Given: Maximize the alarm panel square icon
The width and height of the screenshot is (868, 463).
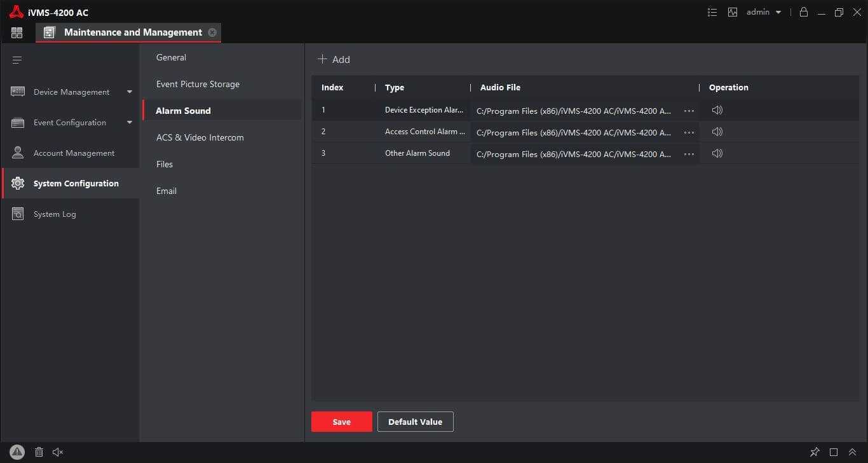Looking at the screenshot, I should point(834,452).
